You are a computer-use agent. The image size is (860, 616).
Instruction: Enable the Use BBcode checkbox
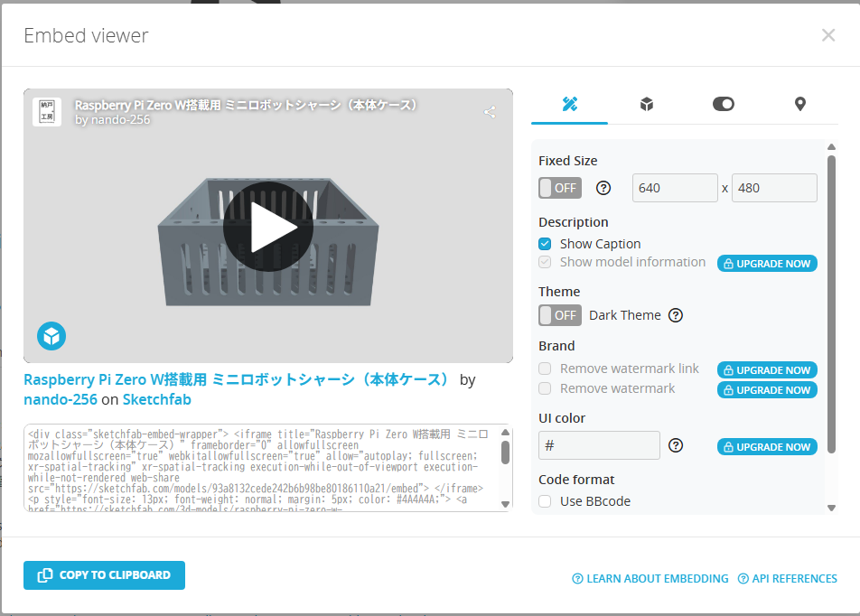[545, 501]
